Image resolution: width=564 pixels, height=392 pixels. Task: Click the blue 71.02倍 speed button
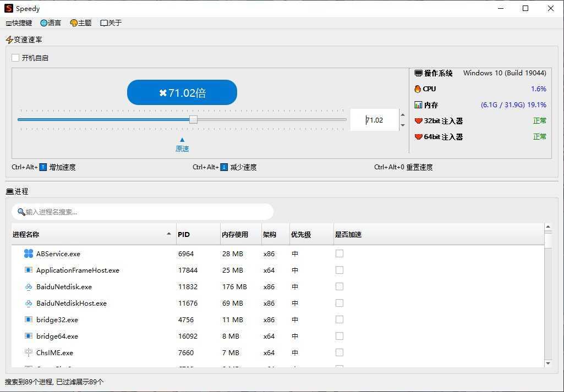point(182,92)
